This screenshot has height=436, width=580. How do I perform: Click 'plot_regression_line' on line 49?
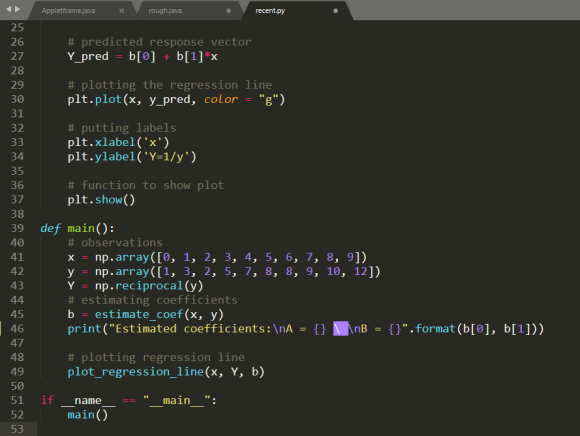coord(136,372)
